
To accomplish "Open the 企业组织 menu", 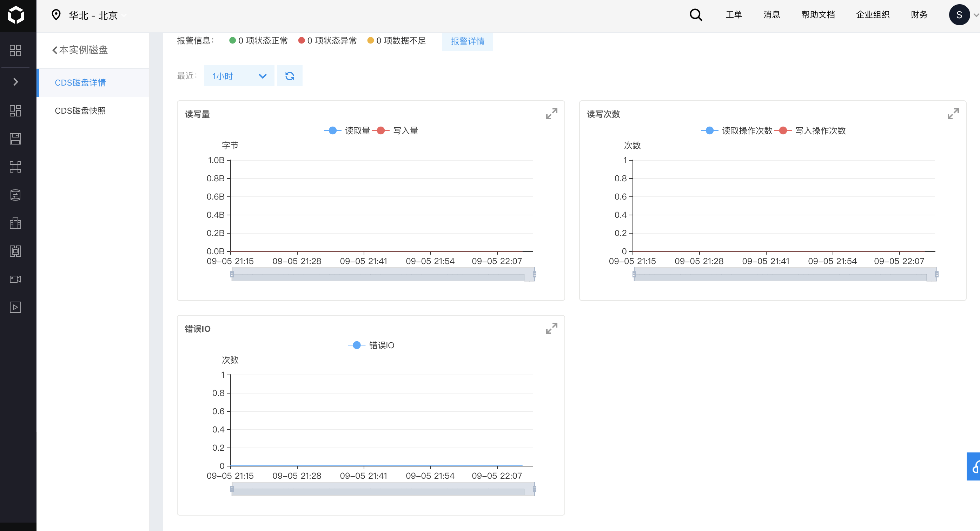I will (873, 15).
